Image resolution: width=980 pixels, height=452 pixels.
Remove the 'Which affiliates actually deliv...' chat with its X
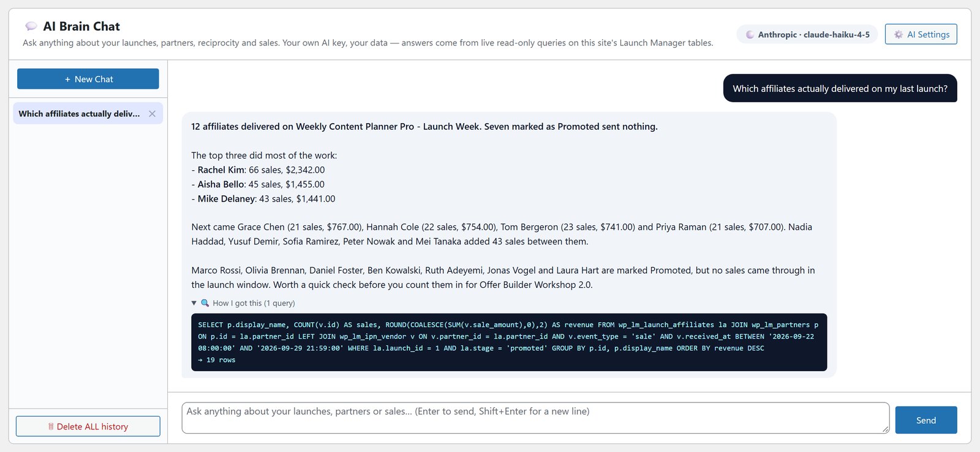point(152,113)
